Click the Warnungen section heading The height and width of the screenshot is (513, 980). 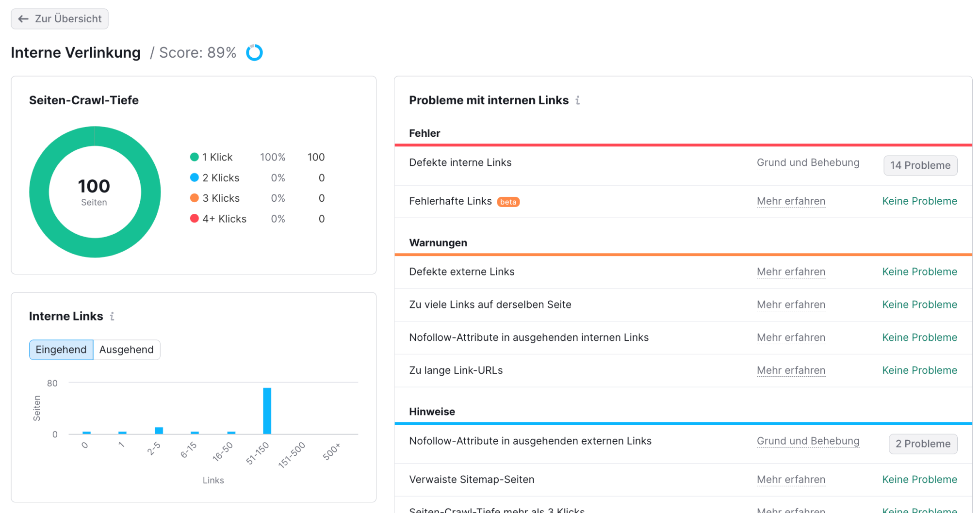pyautogui.click(x=438, y=242)
